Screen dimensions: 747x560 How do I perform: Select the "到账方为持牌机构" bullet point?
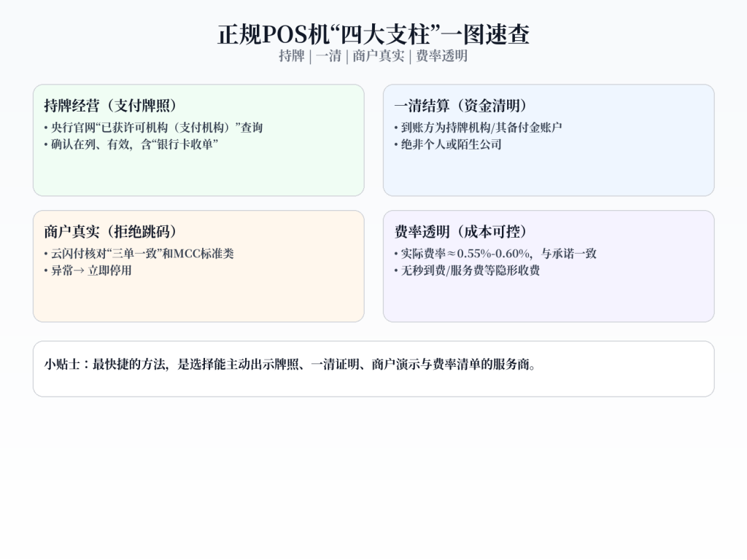coord(478,128)
